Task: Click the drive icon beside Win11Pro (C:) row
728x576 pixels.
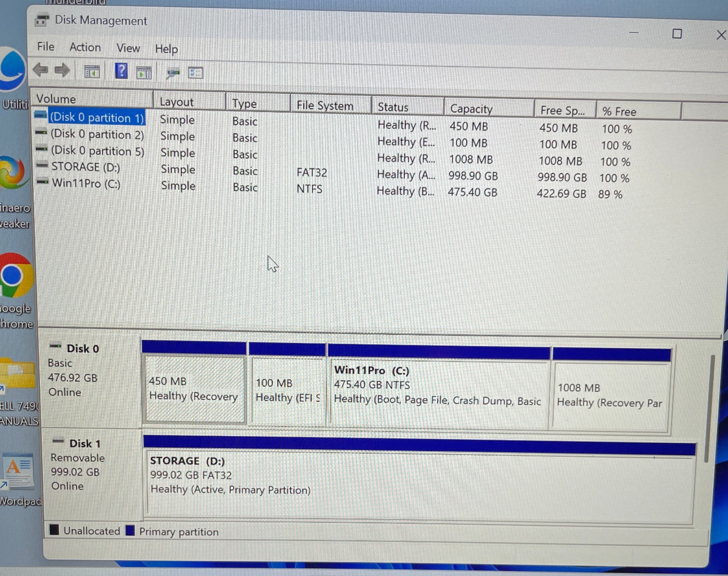Action: 43,182
